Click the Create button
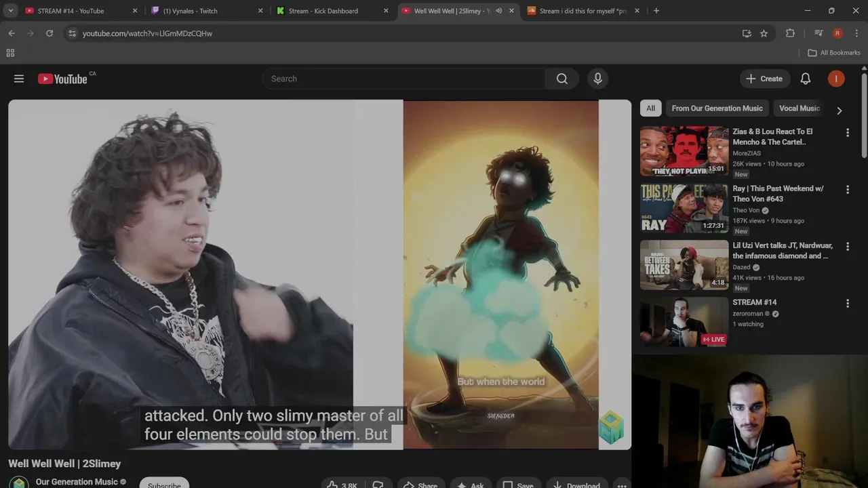 point(764,79)
